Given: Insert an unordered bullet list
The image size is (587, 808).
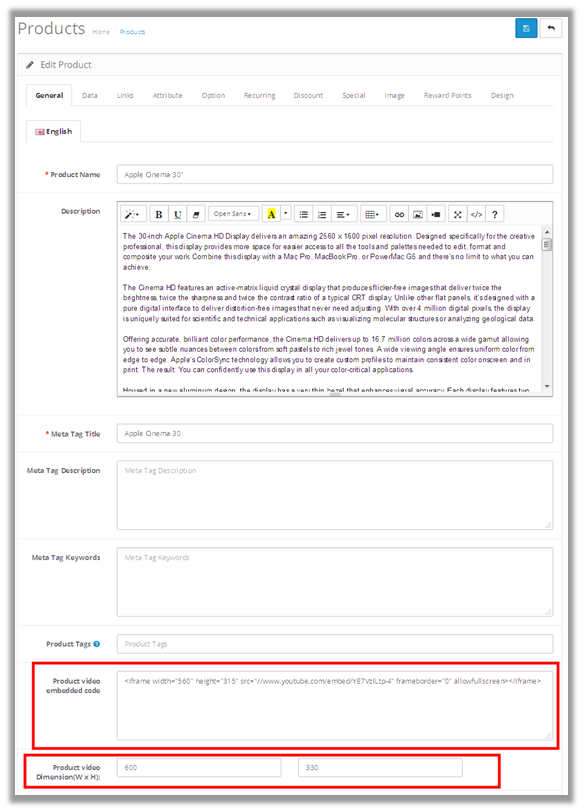Looking at the screenshot, I should pyautogui.click(x=304, y=214).
